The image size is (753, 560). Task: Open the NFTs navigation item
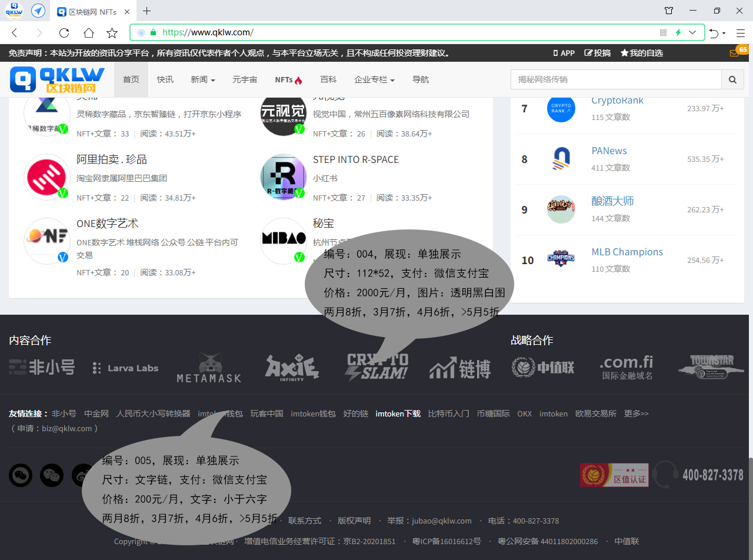coord(288,79)
